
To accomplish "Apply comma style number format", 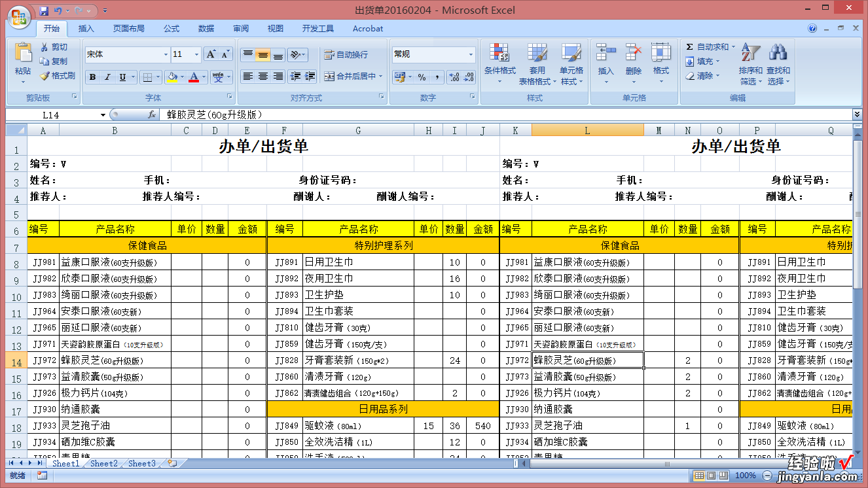I will click(436, 77).
